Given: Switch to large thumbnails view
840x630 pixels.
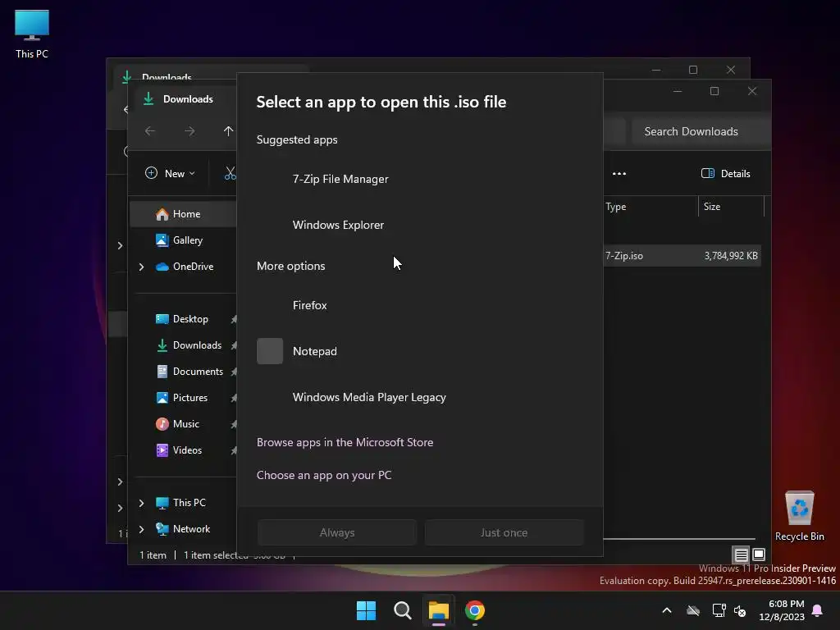Looking at the screenshot, I should click(x=759, y=555).
